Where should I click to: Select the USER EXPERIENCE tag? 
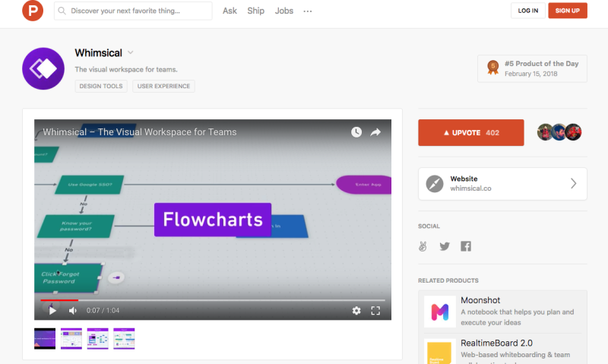click(x=163, y=86)
